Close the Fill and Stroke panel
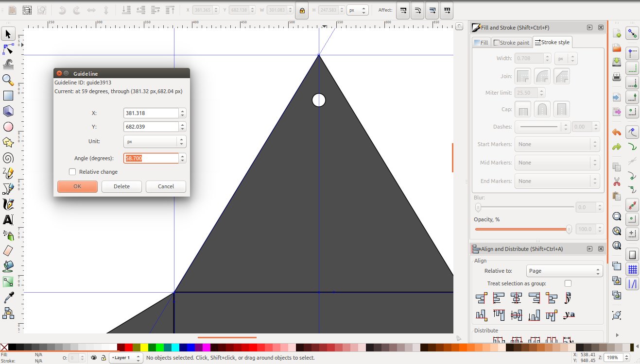This screenshot has height=364, width=640. [x=601, y=28]
